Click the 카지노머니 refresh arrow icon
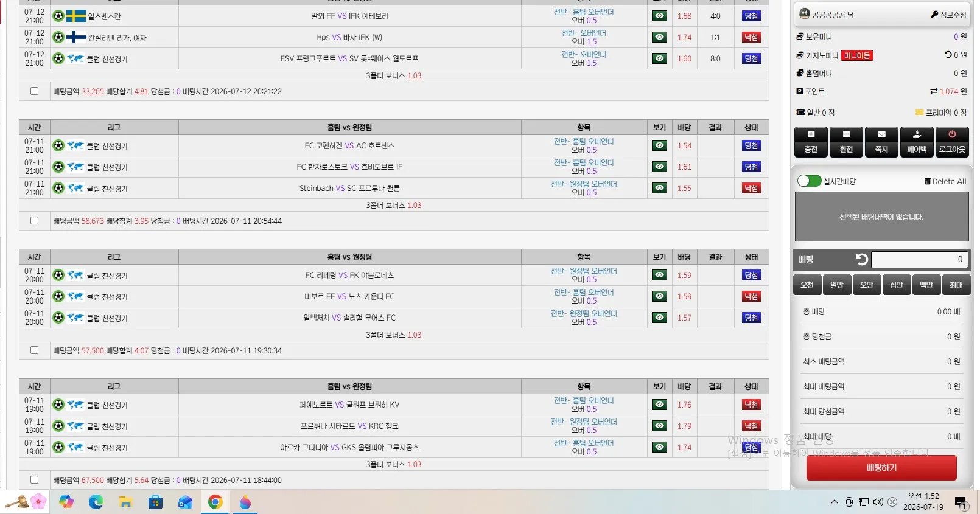Viewport: 980px width, 514px height. (x=948, y=55)
